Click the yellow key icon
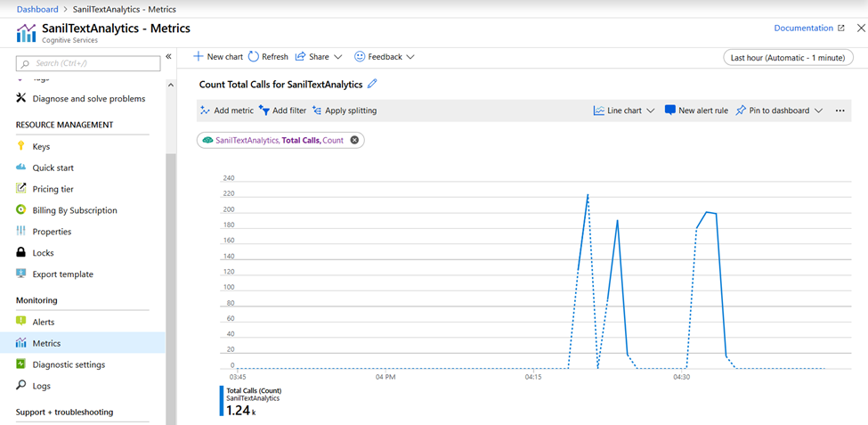Viewport: 868px width, 425px height. 21,146
